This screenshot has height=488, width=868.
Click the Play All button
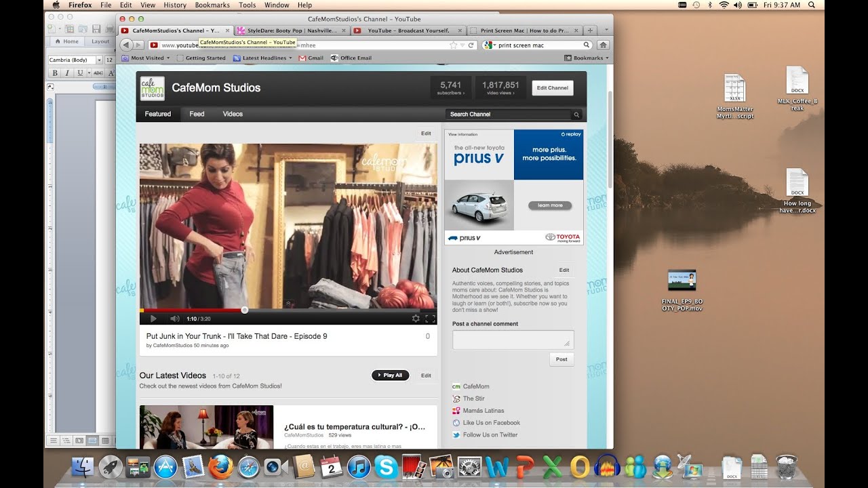(391, 375)
